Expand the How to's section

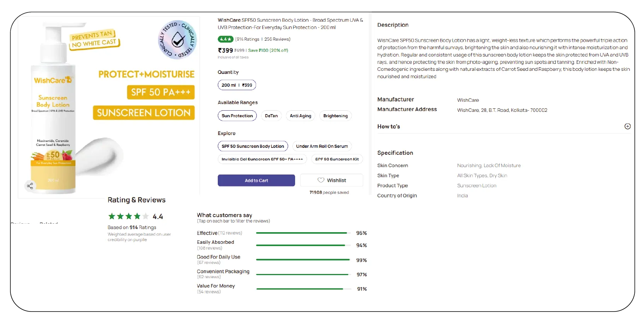(x=627, y=127)
